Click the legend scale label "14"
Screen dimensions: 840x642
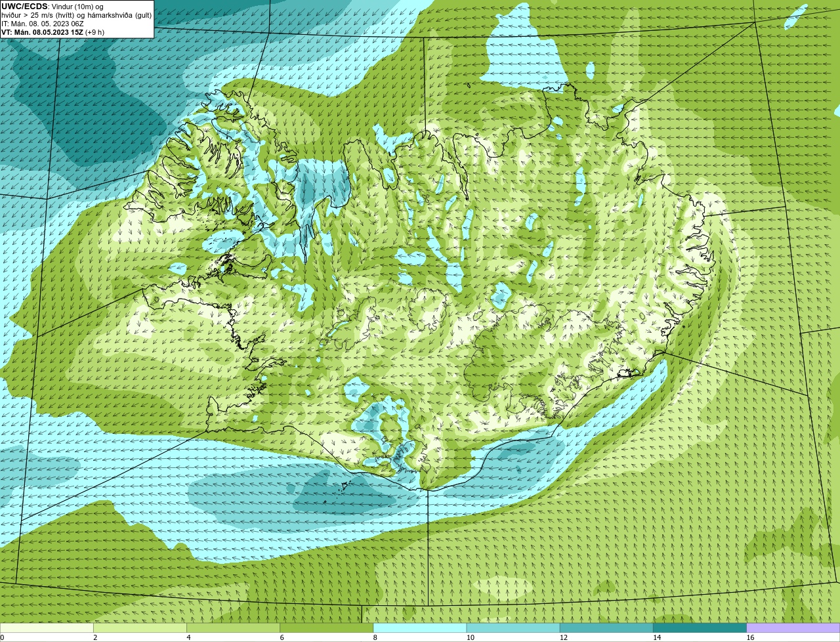[656, 637]
